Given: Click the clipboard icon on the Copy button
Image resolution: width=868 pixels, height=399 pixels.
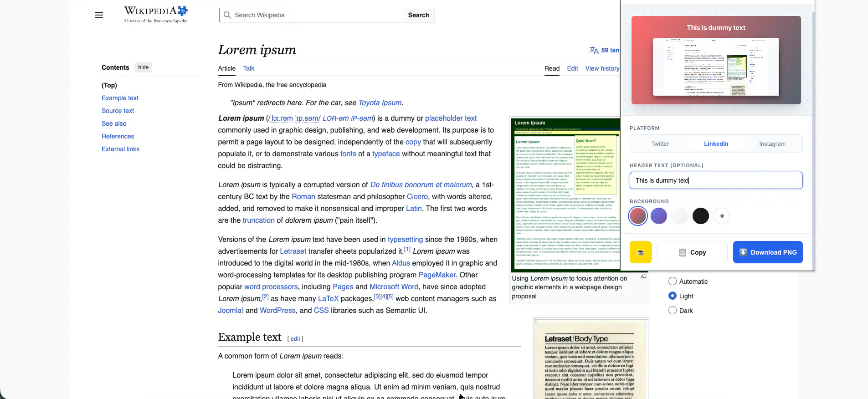Looking at the screenshot, I should [683, 252].
